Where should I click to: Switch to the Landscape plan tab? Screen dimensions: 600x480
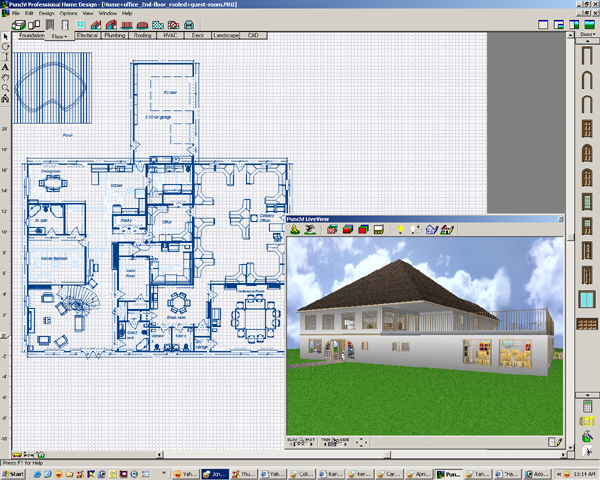226,35
